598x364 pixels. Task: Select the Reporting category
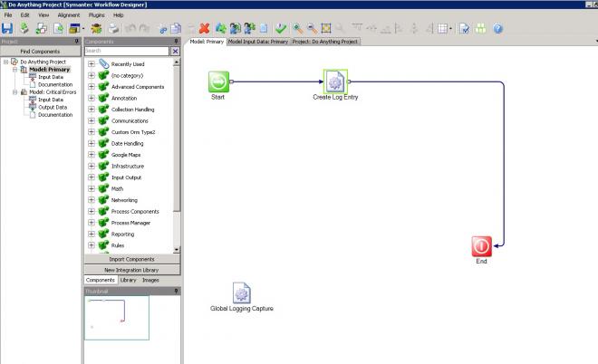click(x=123, y=234)
